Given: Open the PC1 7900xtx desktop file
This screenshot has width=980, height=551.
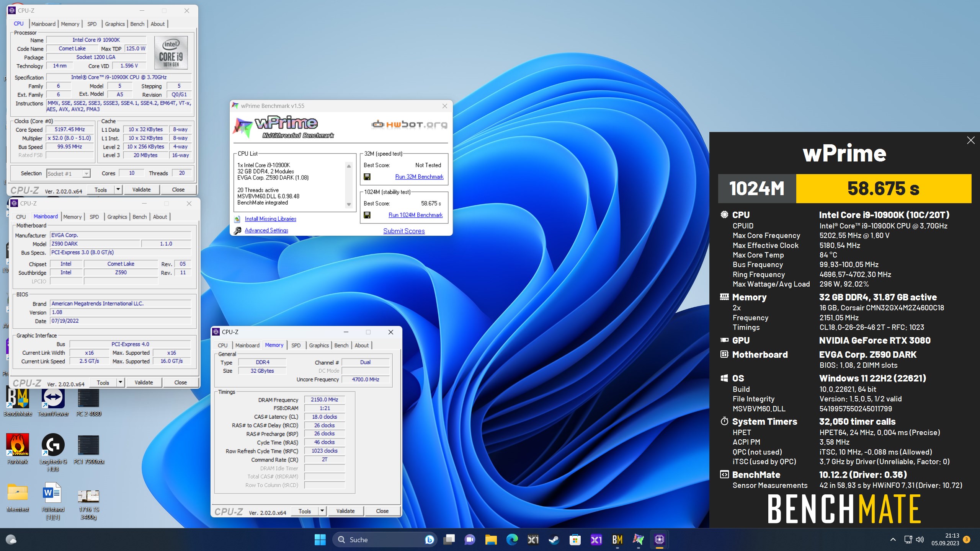Looking at the screenshot, I should [88, 448].
